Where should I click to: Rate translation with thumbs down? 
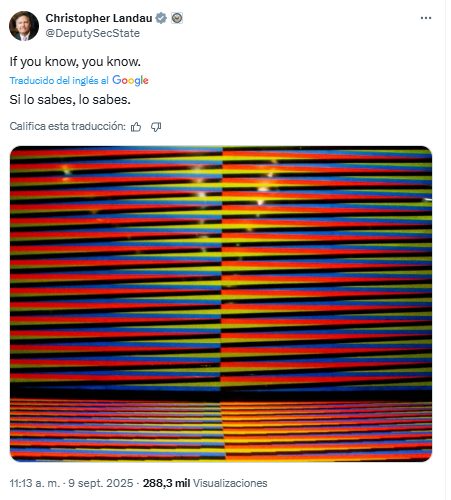pyautogui.click(x=156, y=127)
